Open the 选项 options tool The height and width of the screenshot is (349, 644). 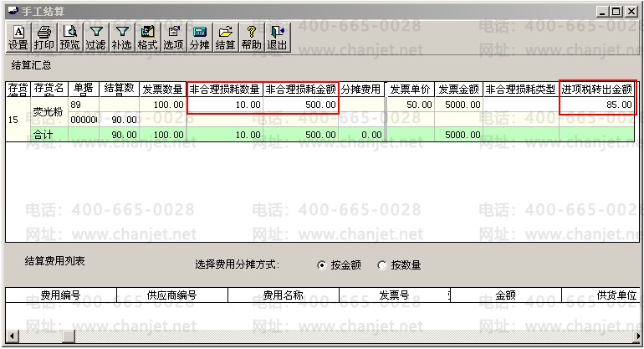(173, 38)
